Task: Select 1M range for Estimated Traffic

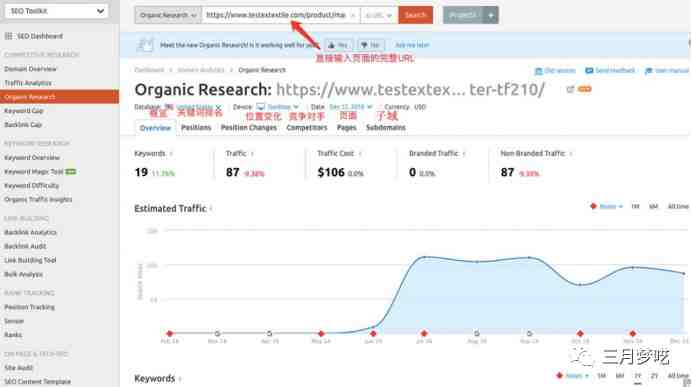Action: tap(635, 207)
